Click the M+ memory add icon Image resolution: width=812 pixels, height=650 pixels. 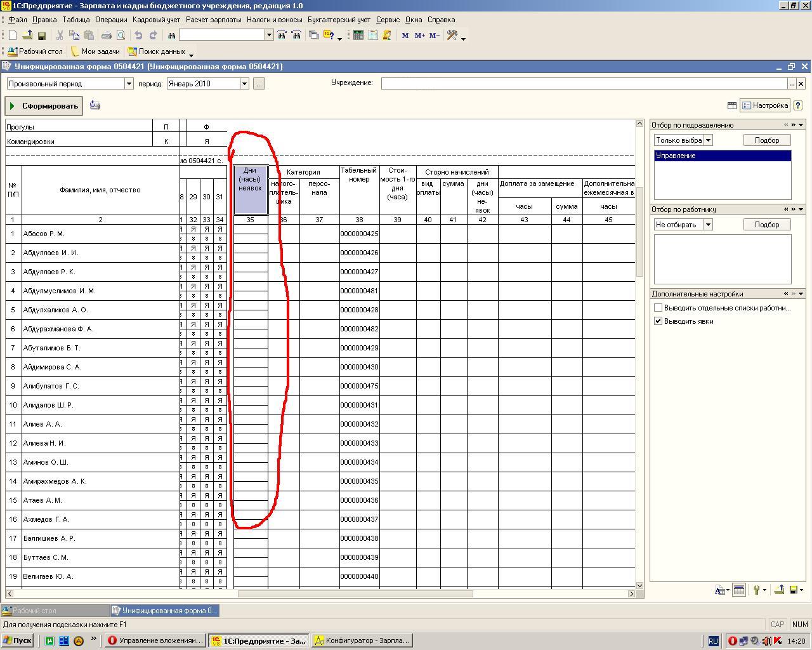tap(419, 36)
